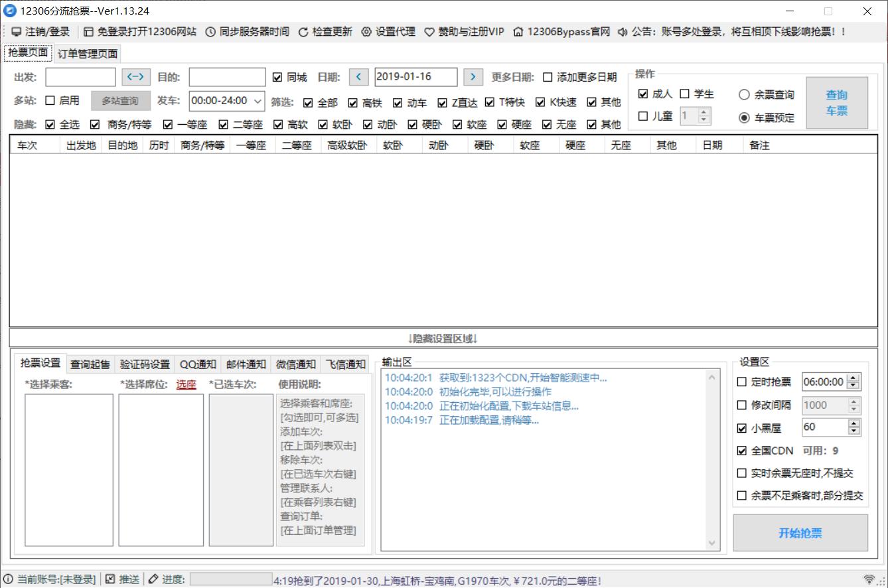
Task: Increase 儿童 count with the up stepper
Action: click(x=705, y=112)
